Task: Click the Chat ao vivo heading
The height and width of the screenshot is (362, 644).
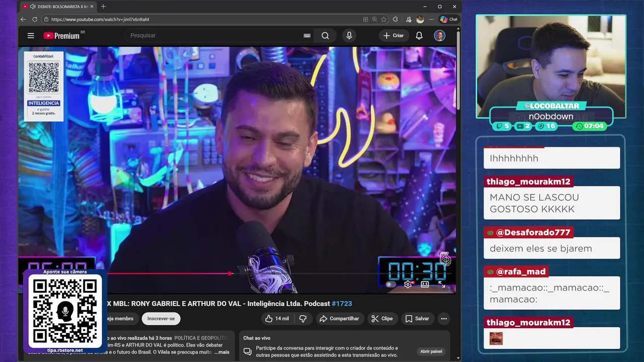Action: point(257,338)
